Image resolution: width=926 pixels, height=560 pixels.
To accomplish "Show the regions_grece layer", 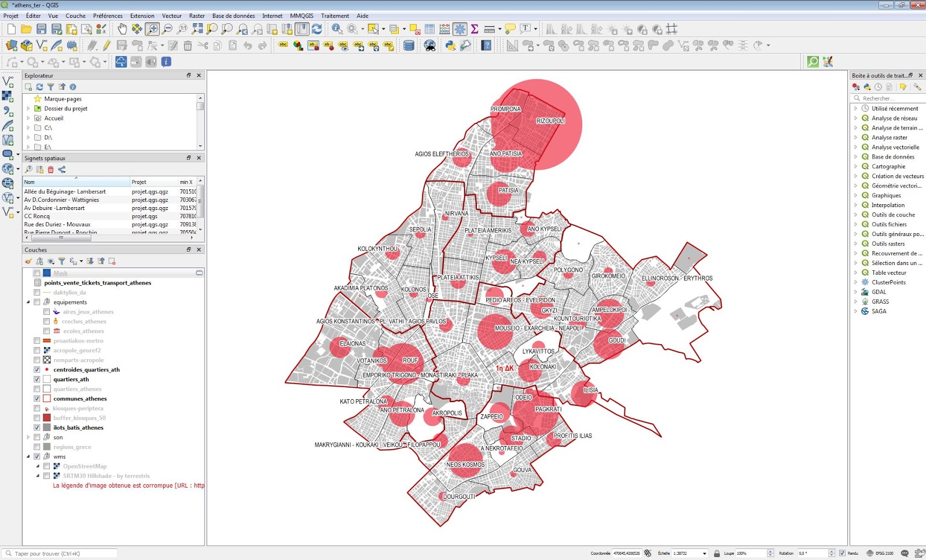I will click(37, 447).
